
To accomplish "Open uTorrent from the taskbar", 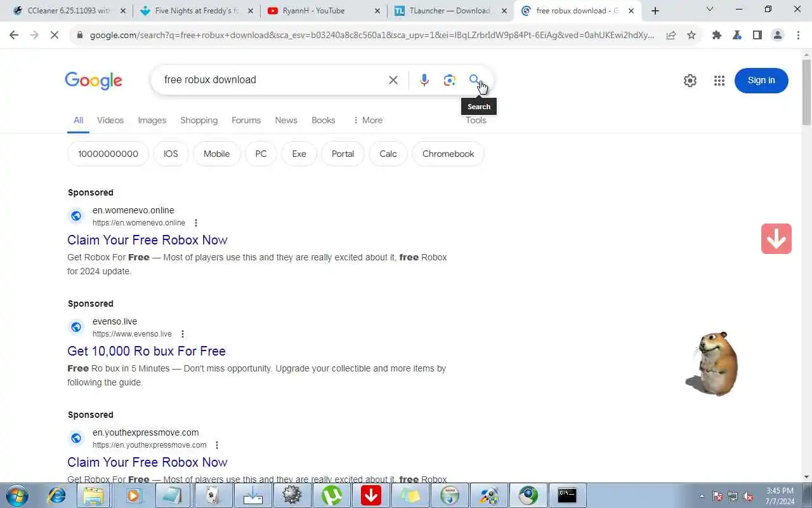I will click(332, 495).
